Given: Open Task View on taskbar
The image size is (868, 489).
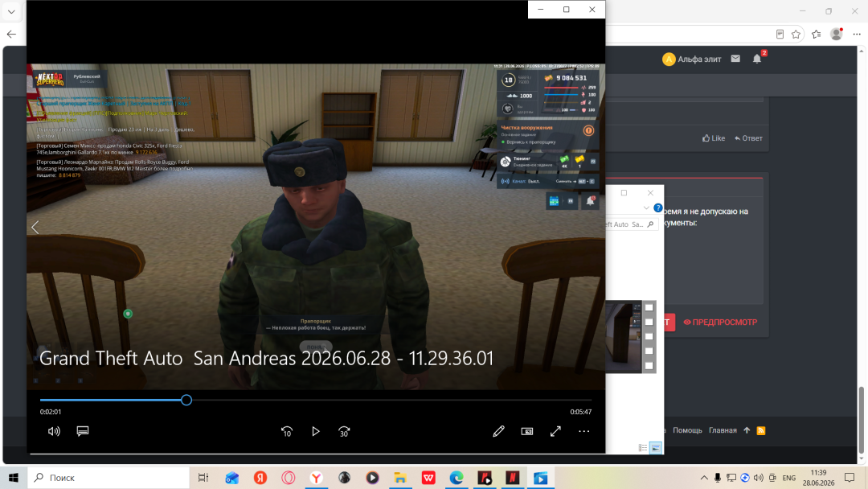Looking at the screenshot, I should pyautogui.click(x=203, y=478).
